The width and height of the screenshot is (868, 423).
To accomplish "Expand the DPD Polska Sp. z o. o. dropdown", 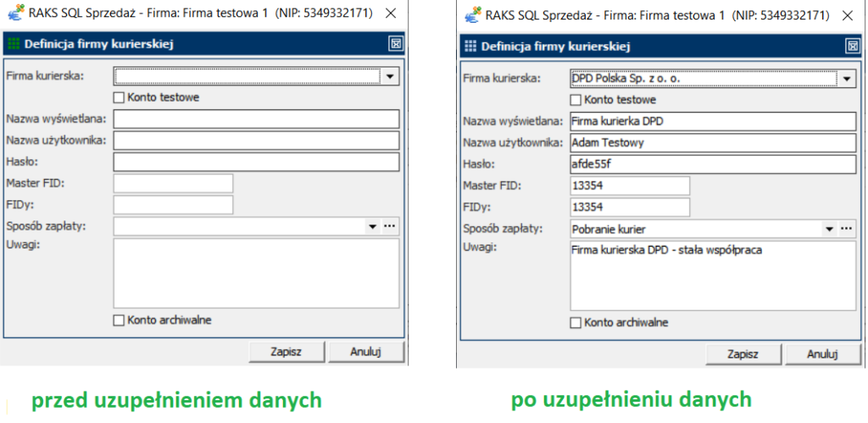I will click(847, 79).
